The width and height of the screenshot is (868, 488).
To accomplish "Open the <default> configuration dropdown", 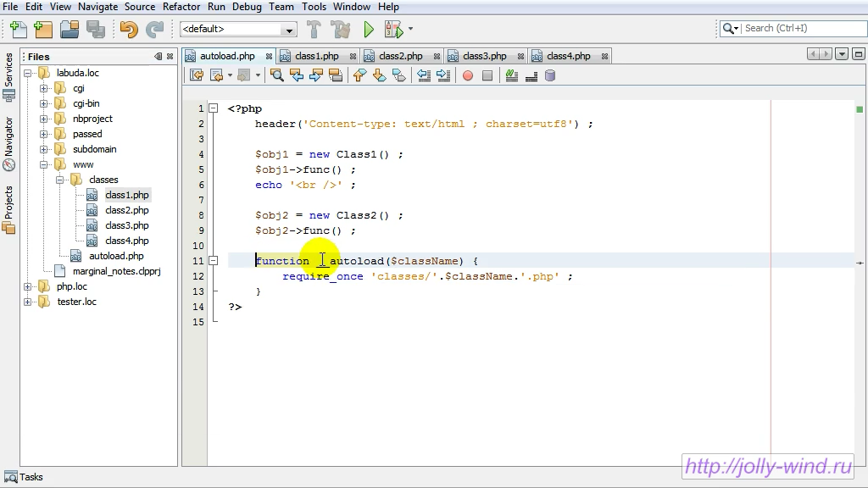I will (x=290, y=30).
